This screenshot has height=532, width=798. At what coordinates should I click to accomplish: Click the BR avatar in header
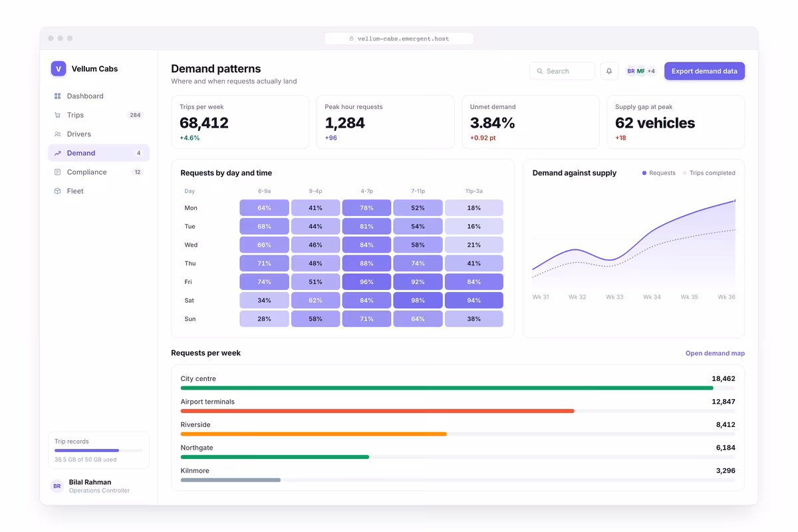click(x=631, y=71)
